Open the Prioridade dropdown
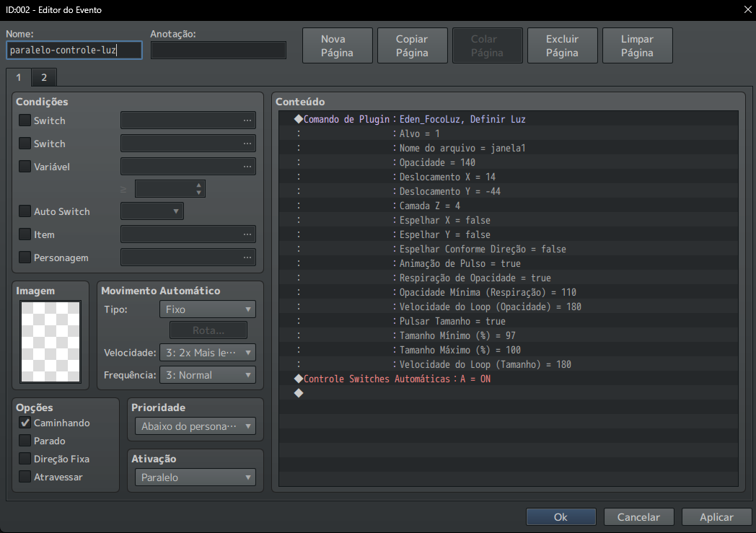 (x=195, y=426)
